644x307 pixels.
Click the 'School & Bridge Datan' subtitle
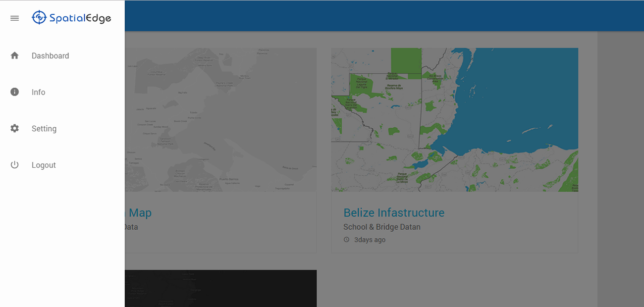[381, 227]
